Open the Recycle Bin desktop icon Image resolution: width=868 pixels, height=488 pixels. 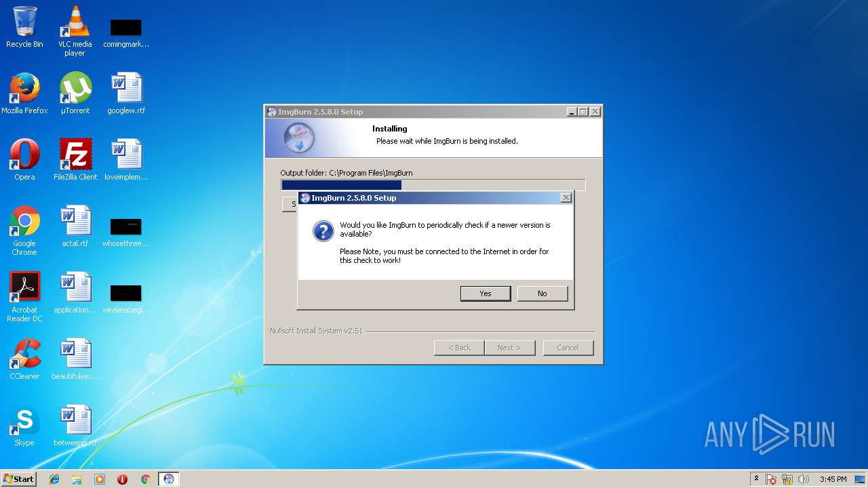24,27
